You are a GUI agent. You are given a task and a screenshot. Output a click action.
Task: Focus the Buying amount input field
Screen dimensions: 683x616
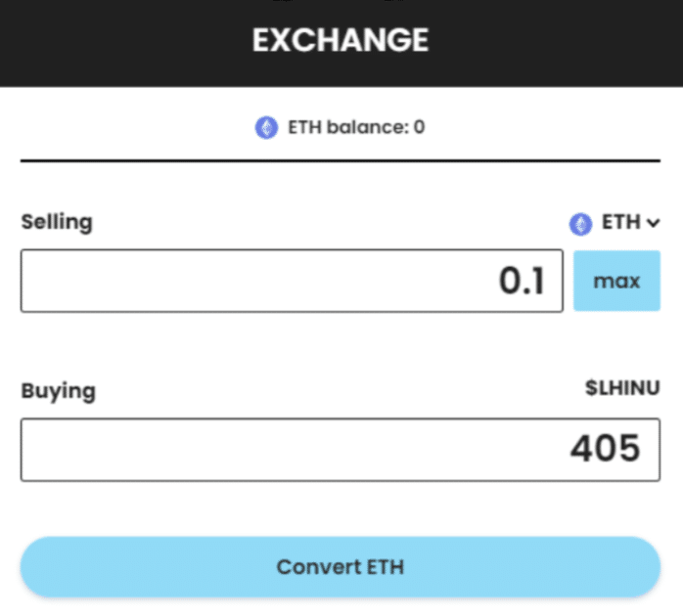point(340,450)
